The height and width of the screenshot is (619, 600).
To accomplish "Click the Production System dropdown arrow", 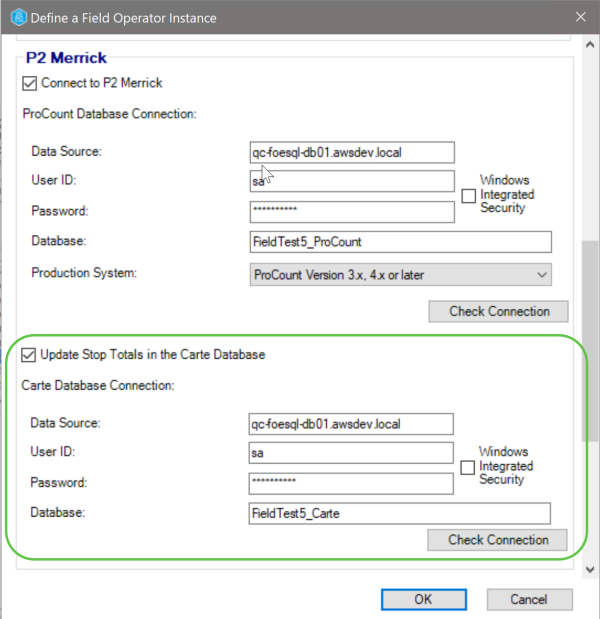I will point(542,274).
